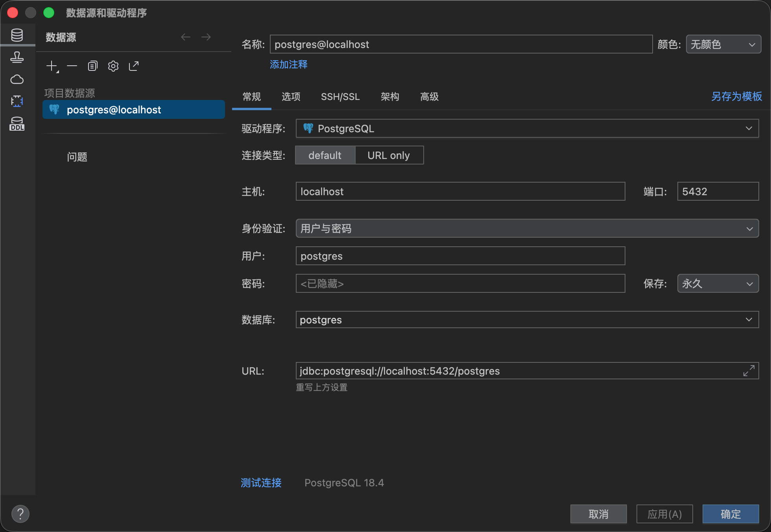
Task: Click the 取消 button
Action: pyautogui.click(x=598, y=514)
